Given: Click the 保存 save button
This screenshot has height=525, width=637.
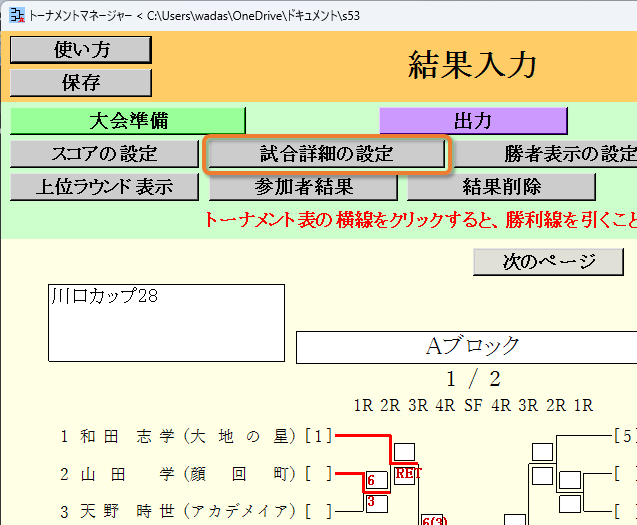Looking at the screenshot, I should [81, 82].
